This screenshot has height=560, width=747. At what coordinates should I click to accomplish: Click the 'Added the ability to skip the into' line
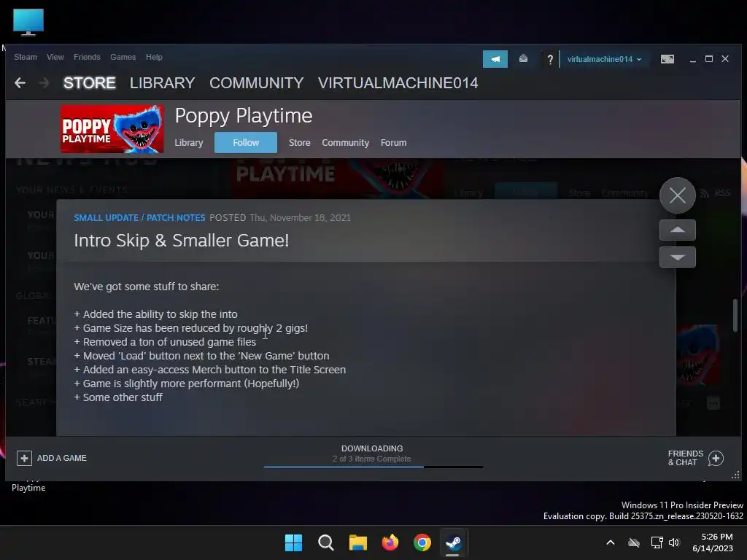(156, 314)
